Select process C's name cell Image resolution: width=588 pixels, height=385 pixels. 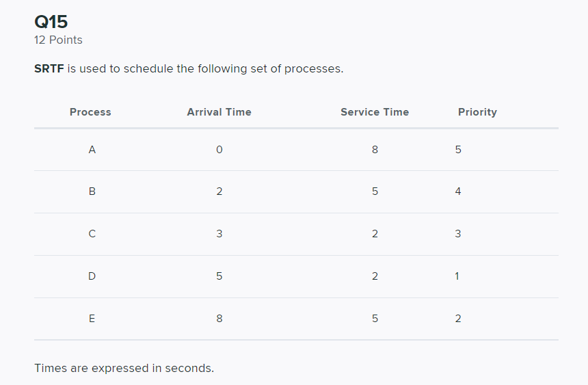[x=92, y=234]
